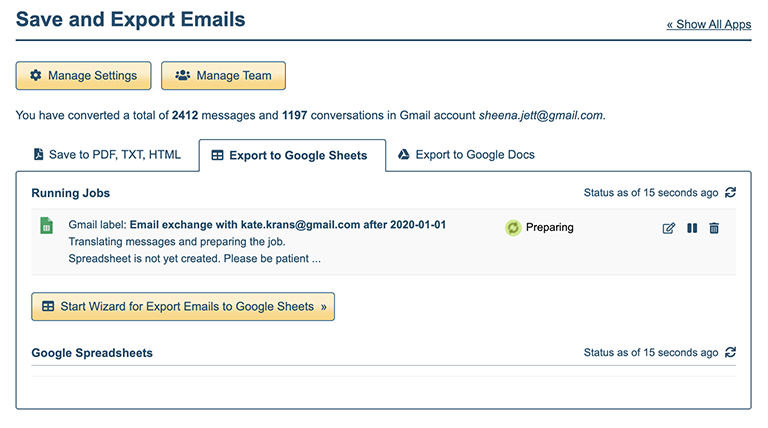This screenshot has width=768, height=428.
Task: Click the edit icon for the running job
Action: pyautogui.click(x=669, y=228)
